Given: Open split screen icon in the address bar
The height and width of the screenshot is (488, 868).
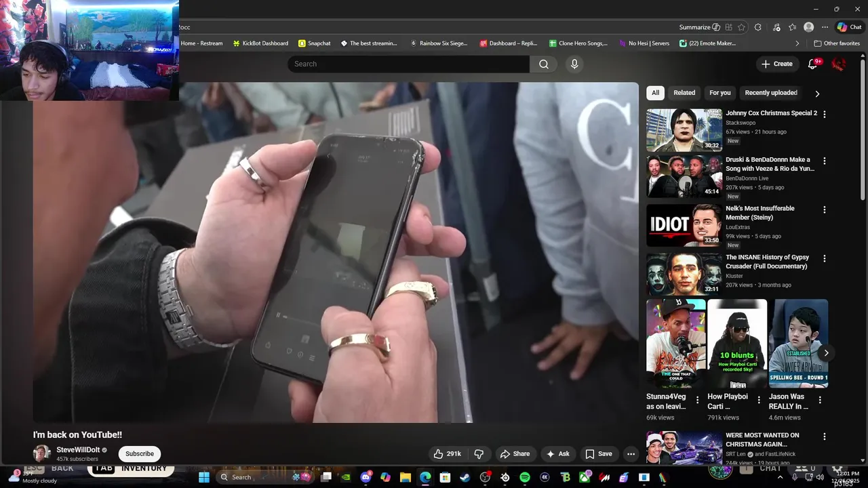Looking at the screenshot, I should tap(728, 27).
